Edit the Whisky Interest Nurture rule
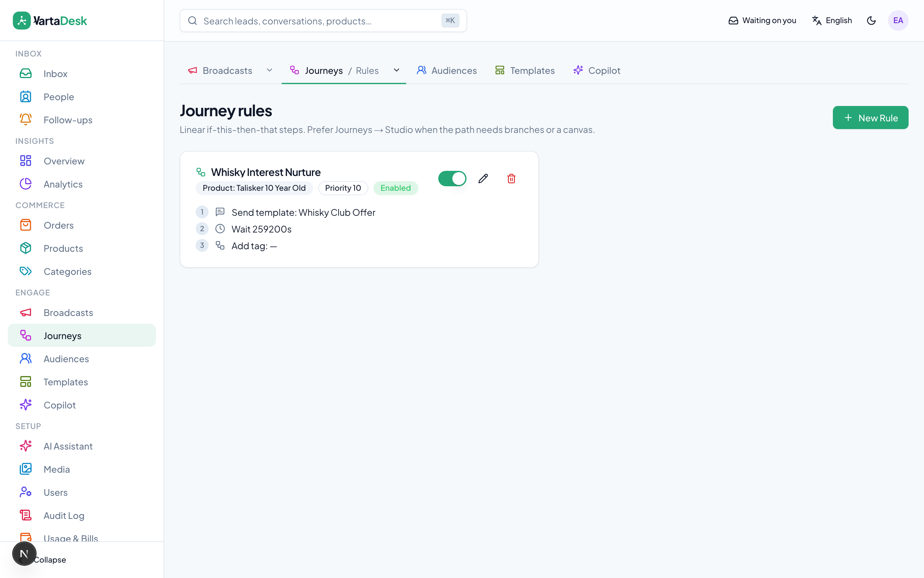This screenshot has height=578, width=924. click(483, 179)
